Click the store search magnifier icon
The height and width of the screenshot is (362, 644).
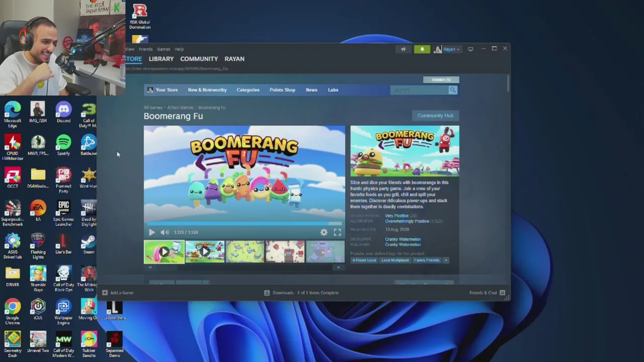click(x=453, y=90)
